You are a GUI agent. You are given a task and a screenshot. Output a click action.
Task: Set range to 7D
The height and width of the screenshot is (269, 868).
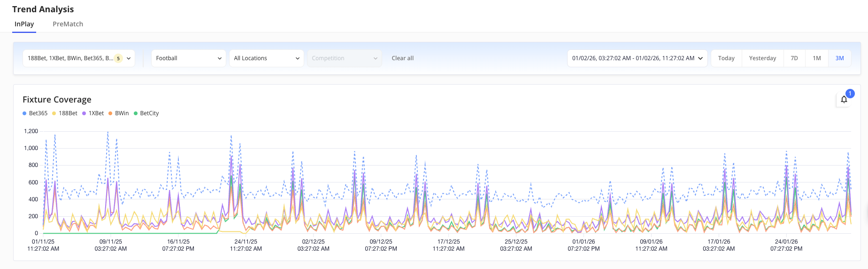[794, 58]
